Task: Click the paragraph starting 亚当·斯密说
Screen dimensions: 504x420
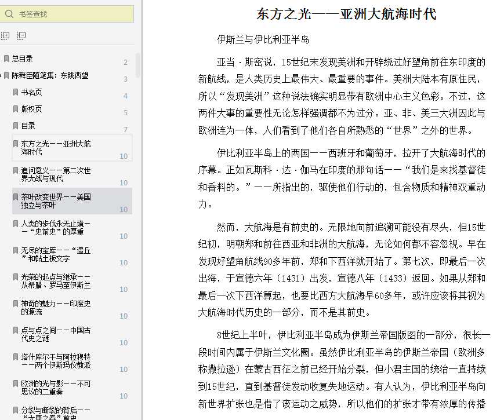Action: (342, 96)
